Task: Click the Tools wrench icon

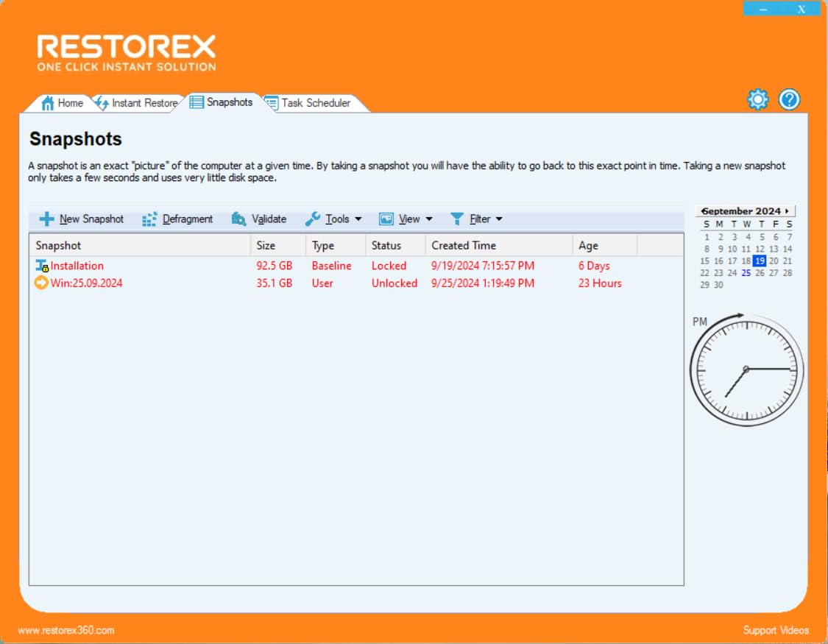Action: click(x=314, y=219)
